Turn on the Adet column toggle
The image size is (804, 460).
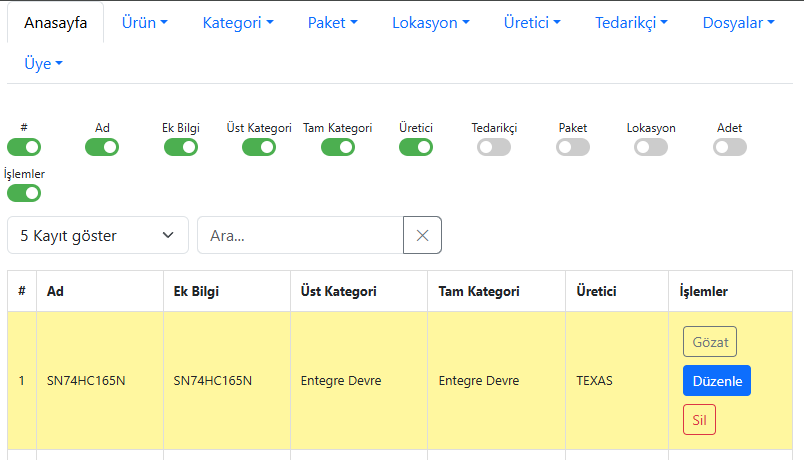coord(730,147)
